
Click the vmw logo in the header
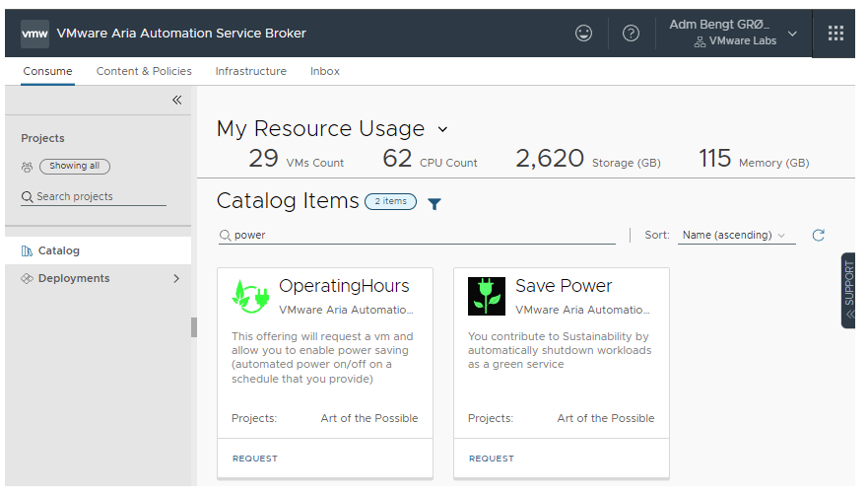(34, 34)
